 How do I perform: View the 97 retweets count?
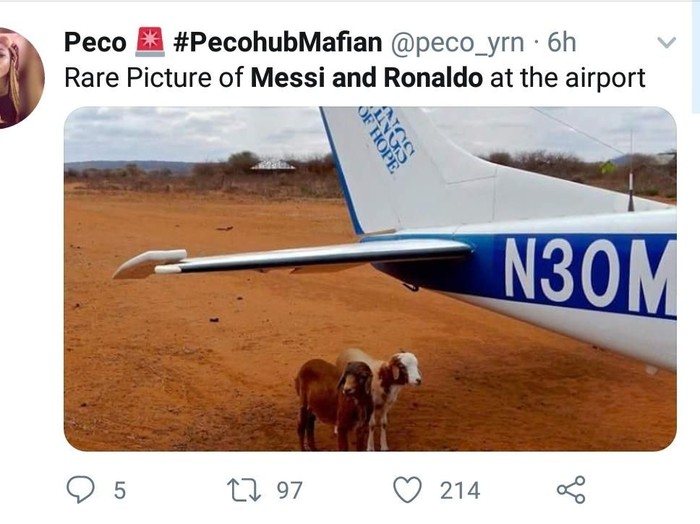tap(289, 490)
